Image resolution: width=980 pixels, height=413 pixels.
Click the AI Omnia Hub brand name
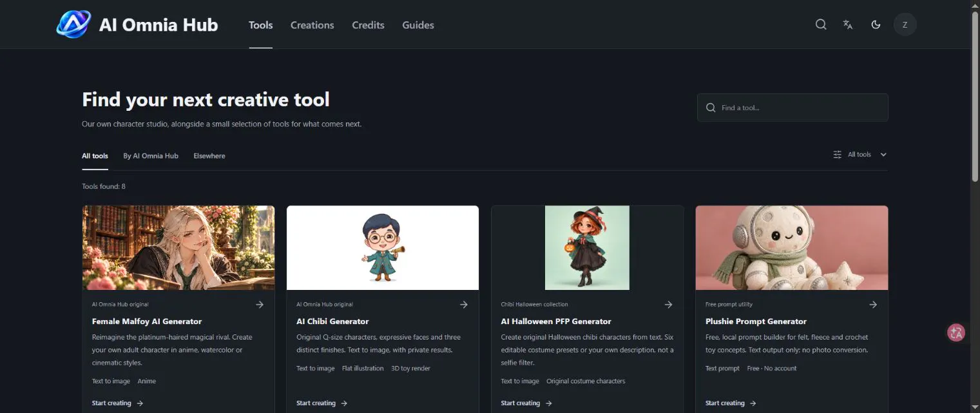pyautogui.click(x=159, y=25)
